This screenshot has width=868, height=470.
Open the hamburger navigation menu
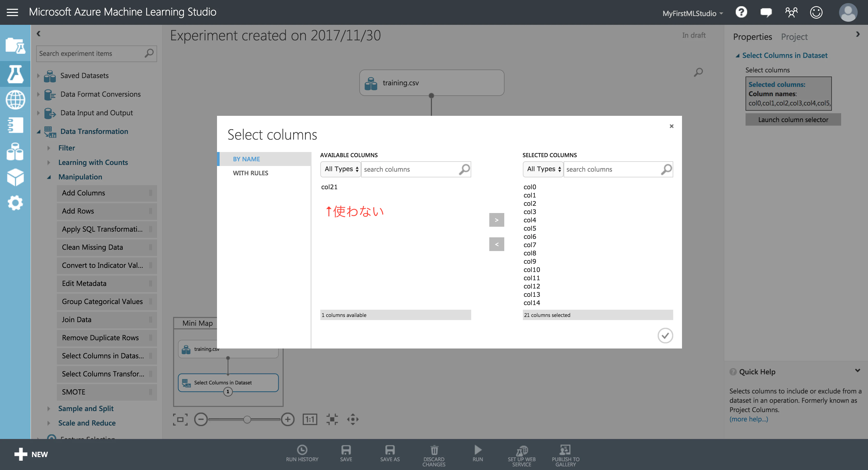coord(12,12)
